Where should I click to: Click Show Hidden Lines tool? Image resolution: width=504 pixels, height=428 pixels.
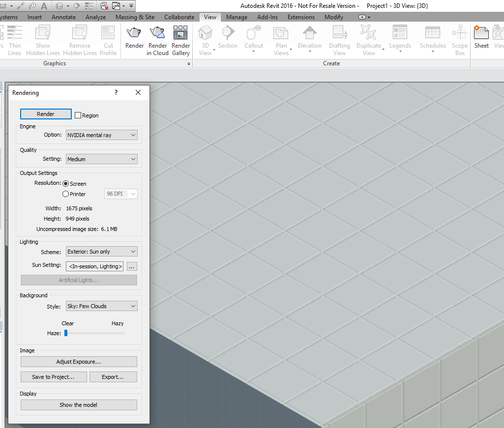coord(43,40)
